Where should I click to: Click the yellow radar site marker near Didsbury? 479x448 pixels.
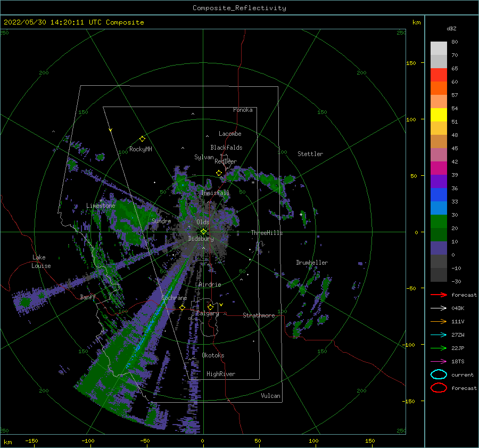(203, 232)
